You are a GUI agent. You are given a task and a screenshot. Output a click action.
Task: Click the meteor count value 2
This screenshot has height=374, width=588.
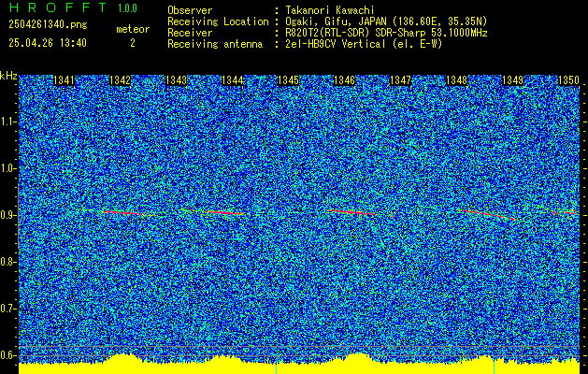tap(133, 43)
